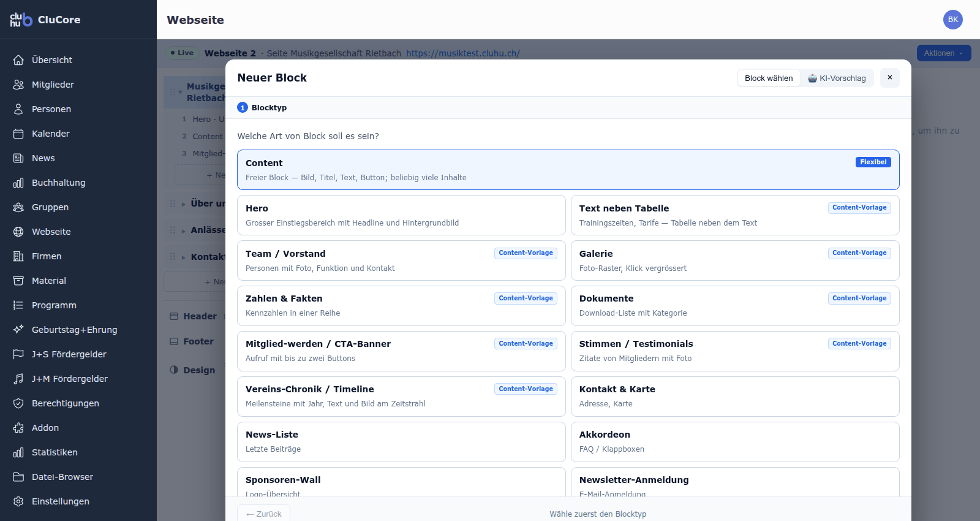Select the Galerie block type
This screenshot has height=521, width=980.
pyautogui.click(x=735, y=260)
